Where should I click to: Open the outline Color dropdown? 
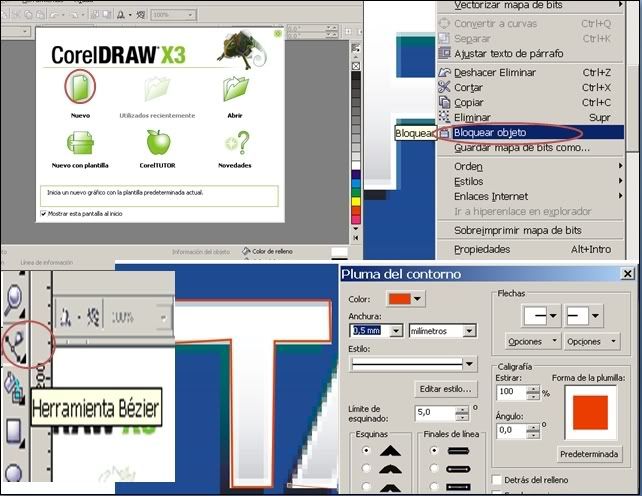pyautogui.click(x=417, y=299)
